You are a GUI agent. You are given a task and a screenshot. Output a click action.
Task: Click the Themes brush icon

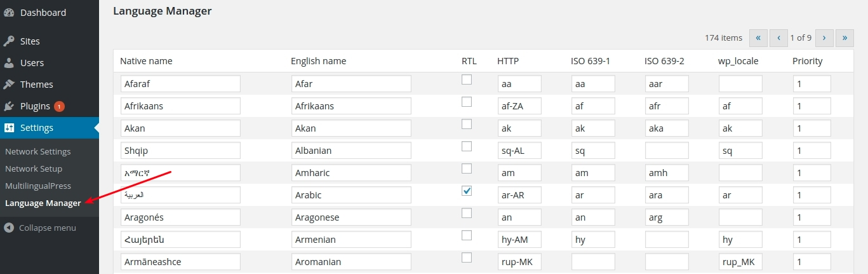pos(10,85)
